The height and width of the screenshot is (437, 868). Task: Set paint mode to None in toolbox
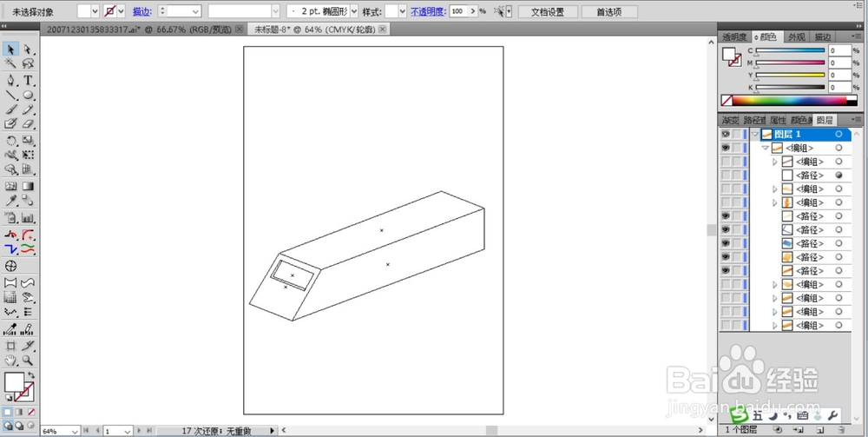pyautogui.click(x=31, y=412)
